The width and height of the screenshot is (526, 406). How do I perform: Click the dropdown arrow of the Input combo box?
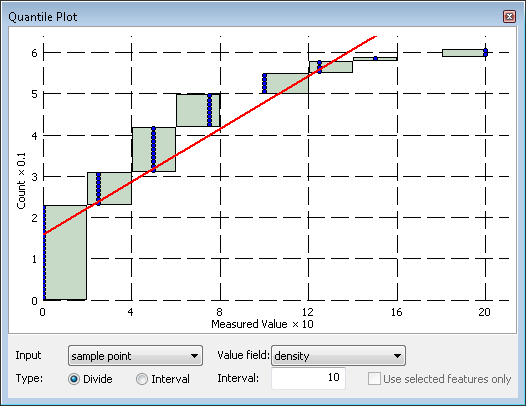pyautogui.click(x=194, y=356)
